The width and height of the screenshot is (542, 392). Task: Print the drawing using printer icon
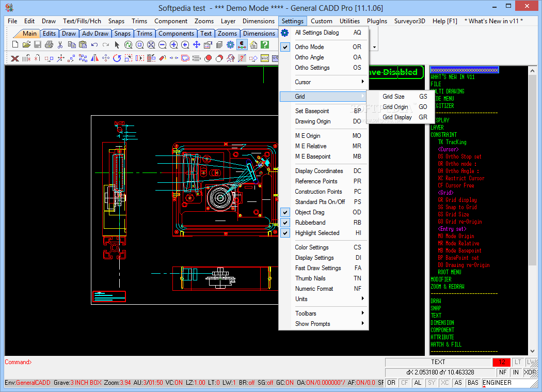[49, 44]
